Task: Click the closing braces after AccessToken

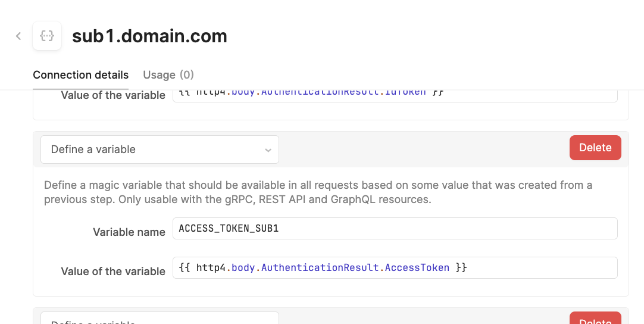Action: tap(461, 267)
